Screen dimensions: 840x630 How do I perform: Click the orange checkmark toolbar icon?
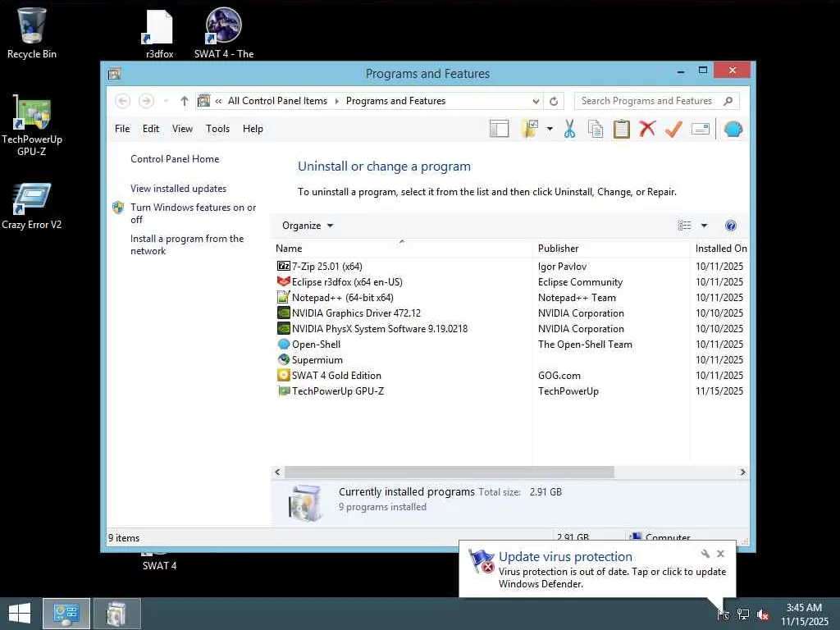click(x=673, y=129)
